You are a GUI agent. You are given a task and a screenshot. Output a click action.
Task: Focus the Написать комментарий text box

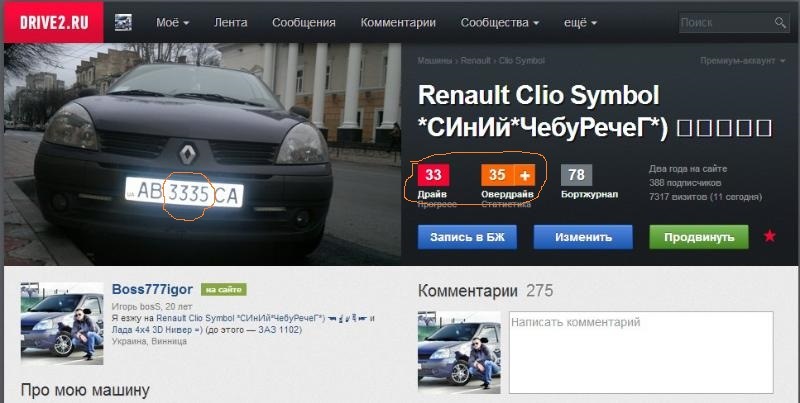[x=641, y=352]
